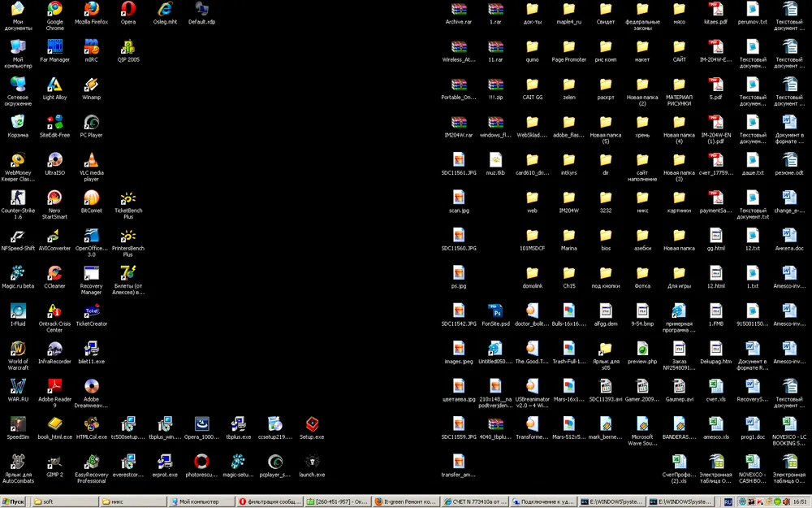Select the Archive.rar file icon
The height and width of the screenshot is (508, 812).
pyautogui.click(x=459, y=11)
